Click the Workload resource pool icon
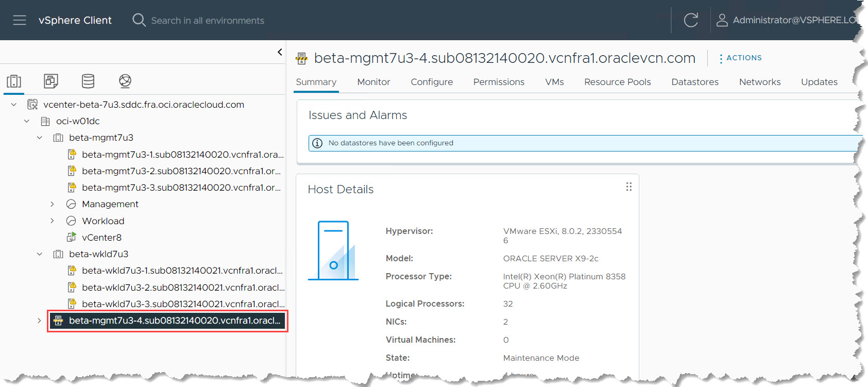 [x=71, y=221]
